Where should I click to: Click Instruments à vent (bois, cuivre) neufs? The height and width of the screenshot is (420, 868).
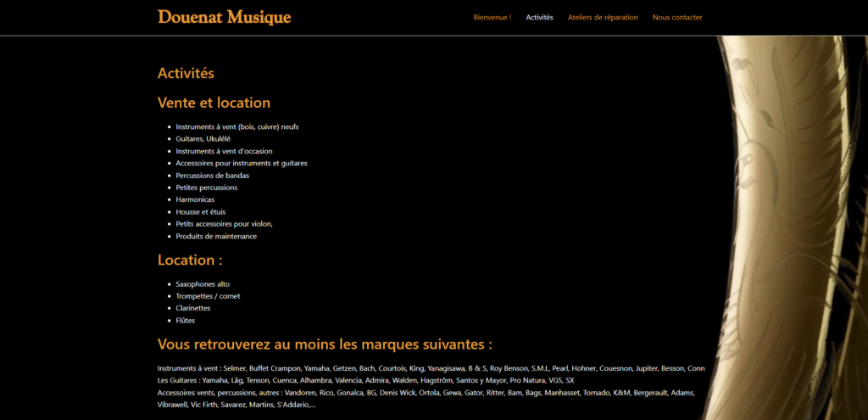(x=237, y=127)
